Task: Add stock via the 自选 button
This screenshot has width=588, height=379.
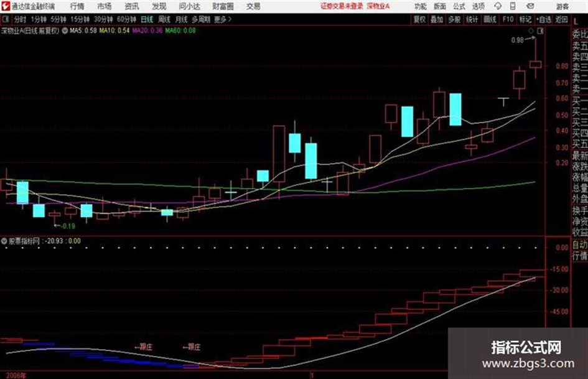Action: pos(544,19)
